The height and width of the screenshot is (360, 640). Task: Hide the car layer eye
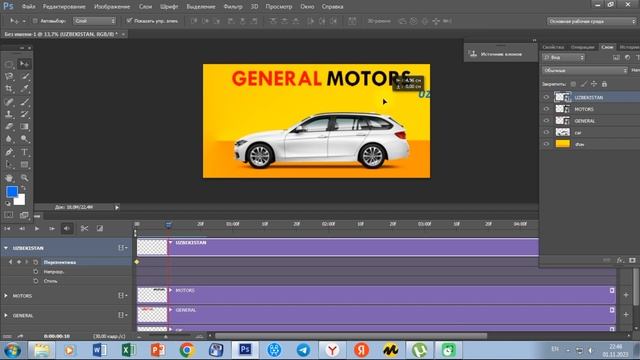coord(546,133)
